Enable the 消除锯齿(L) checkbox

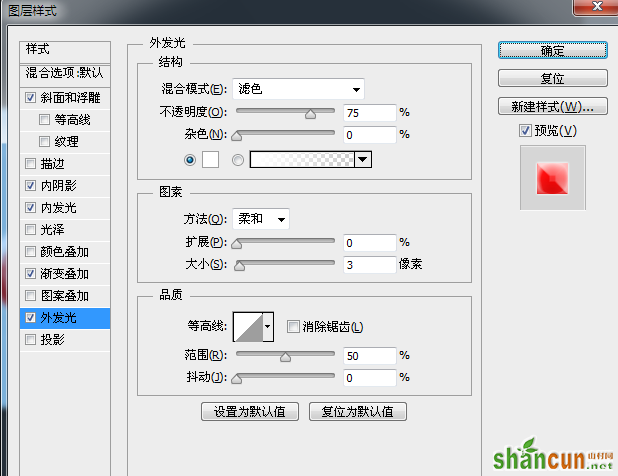(293, 326)
